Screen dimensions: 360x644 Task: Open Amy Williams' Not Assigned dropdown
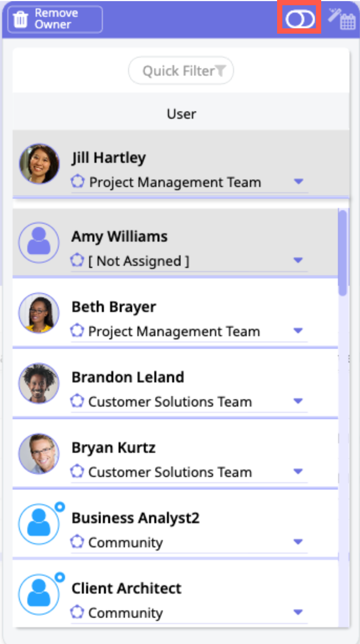pyautogui.click(x=299, y=260)
